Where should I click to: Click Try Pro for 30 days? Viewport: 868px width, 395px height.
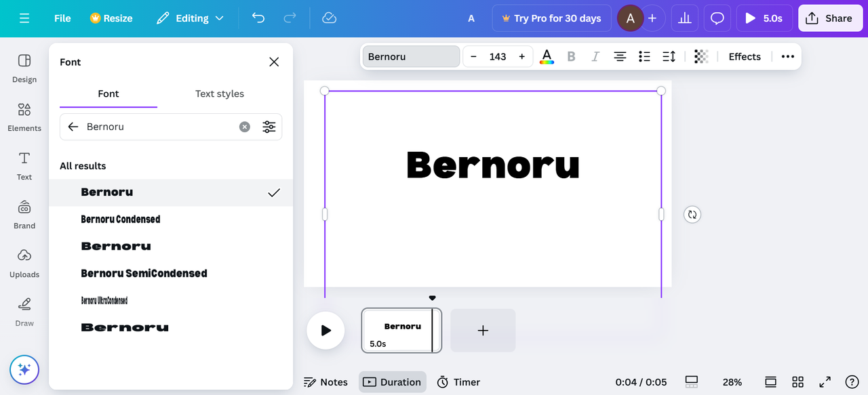pyautogui.click(x=551, y=18)
